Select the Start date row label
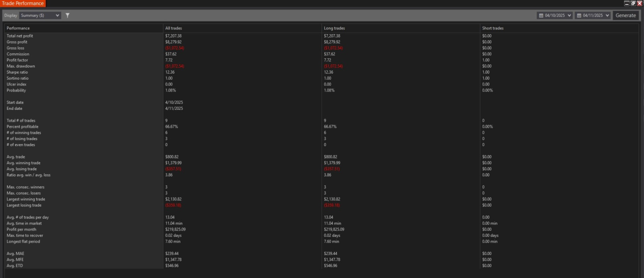This screenshot has width=644, height=278. click(15, 102)
